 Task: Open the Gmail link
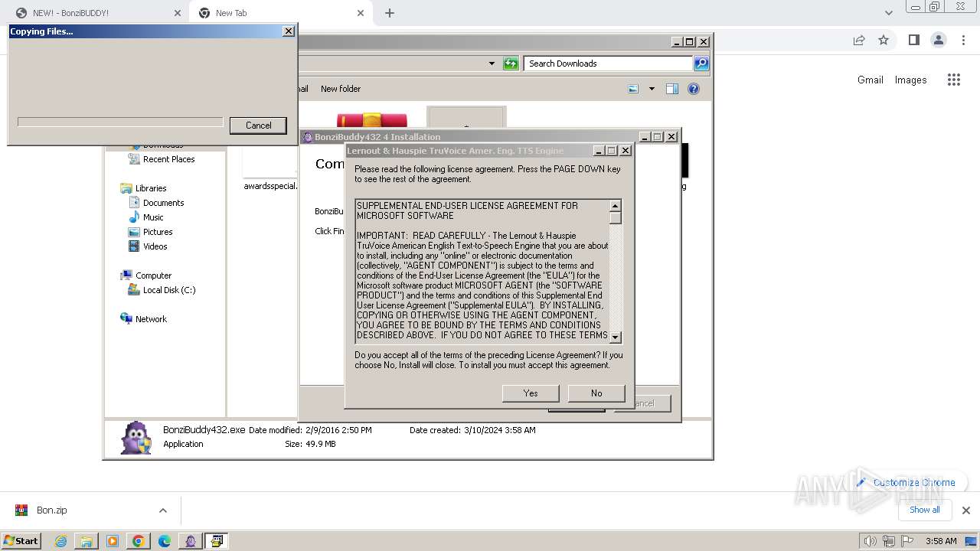pyautogui.click(x=871, y=80)
